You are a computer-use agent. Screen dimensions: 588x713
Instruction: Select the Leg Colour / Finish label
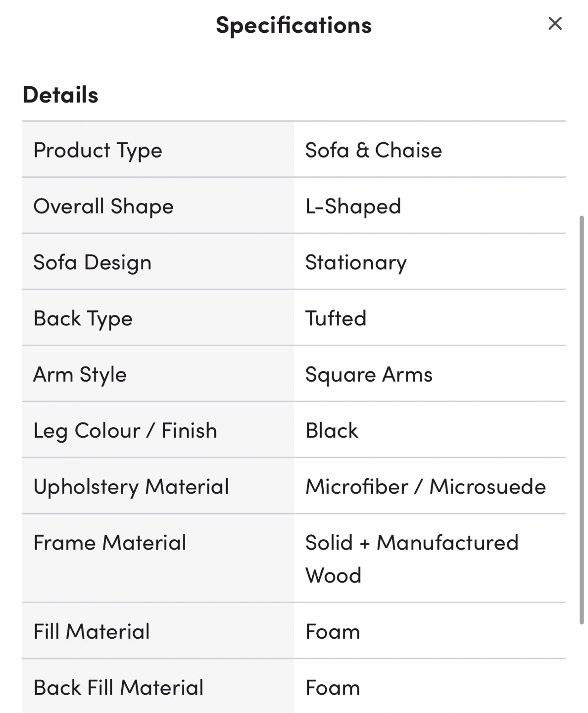tap(125, 430)
